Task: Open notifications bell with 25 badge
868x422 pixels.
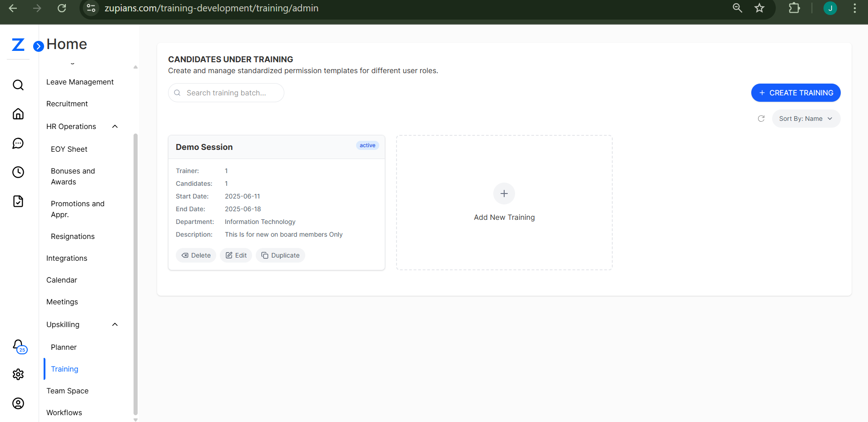Action: click(19, 346)
